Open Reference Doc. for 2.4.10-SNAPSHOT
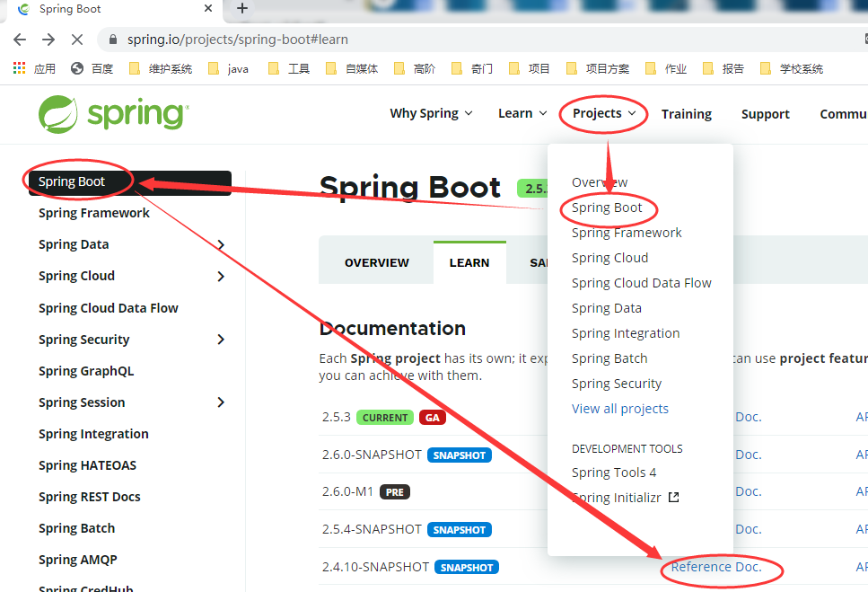 716,567
